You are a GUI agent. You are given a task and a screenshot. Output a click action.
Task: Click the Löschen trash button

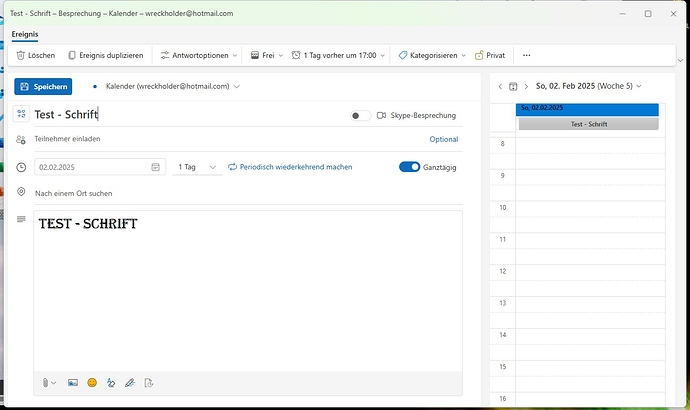(x=36, y=55)
